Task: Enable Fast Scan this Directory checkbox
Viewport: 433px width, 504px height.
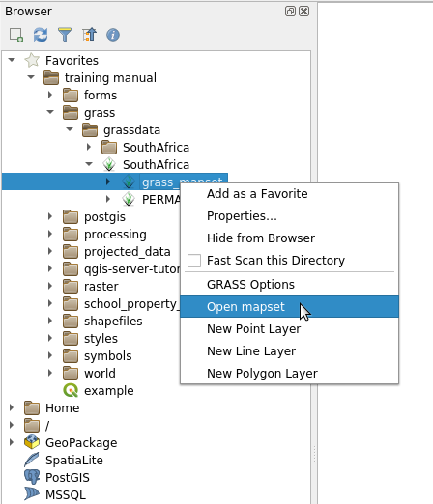Action: [194, 261]
